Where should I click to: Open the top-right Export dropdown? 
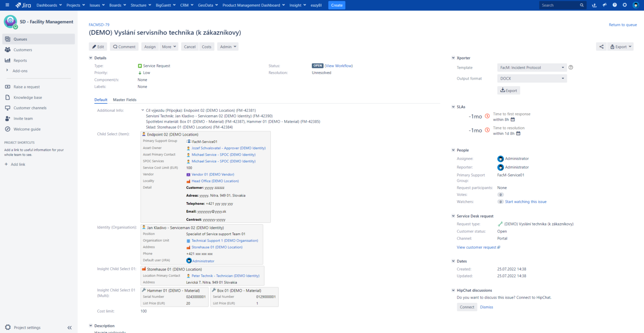click(621, 46)
